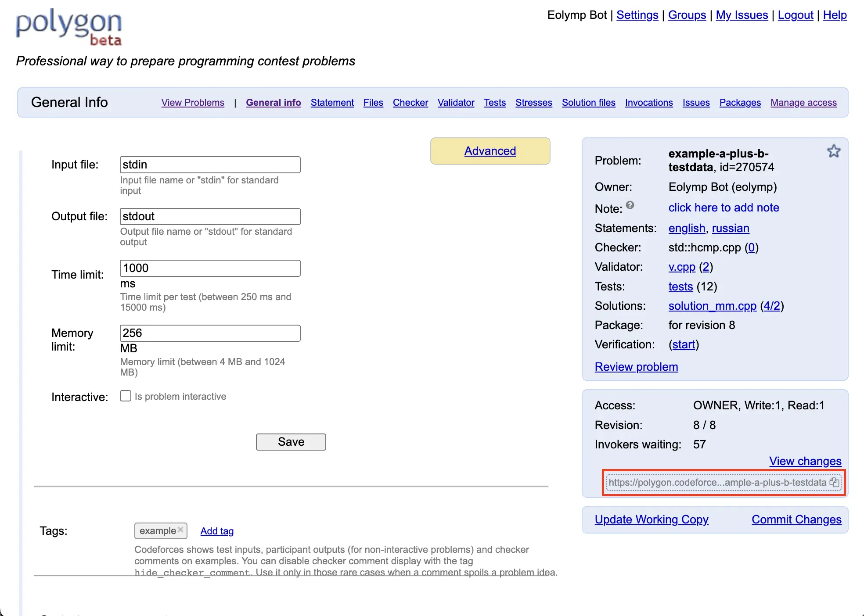Open the Tests tab
This screenshot has height=616, width=864.
coord(495,103)
